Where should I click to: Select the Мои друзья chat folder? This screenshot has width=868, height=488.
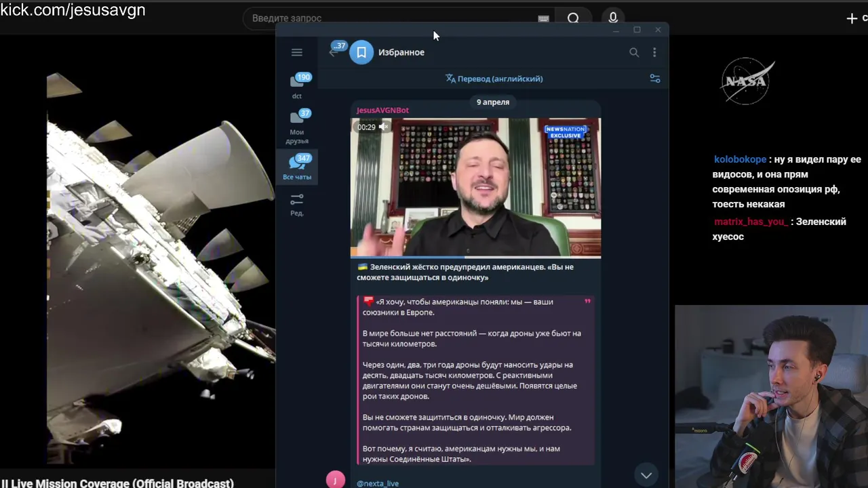tap(297, 127)
